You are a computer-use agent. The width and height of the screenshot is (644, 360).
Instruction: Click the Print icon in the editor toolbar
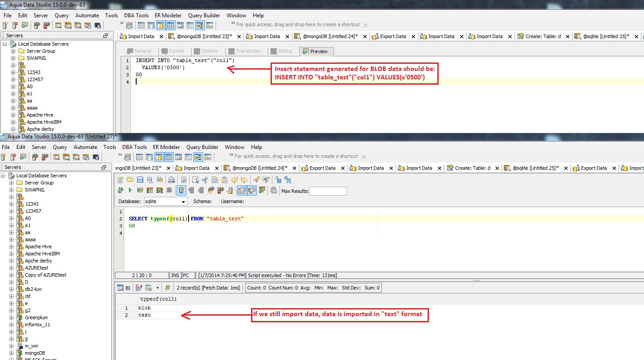[x=172, y=180]
